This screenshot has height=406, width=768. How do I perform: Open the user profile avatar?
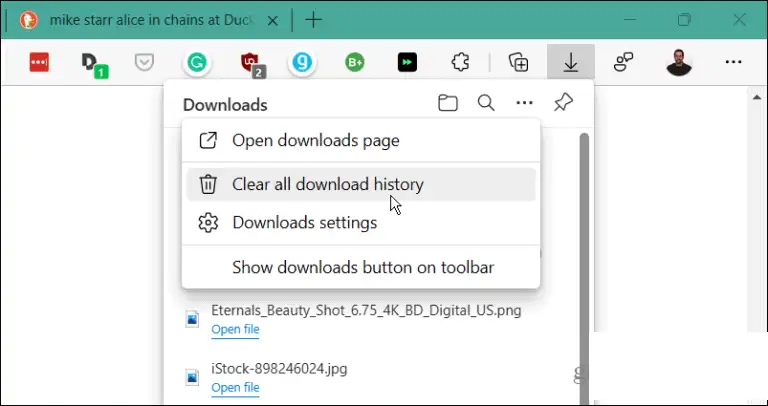point(679,62)
